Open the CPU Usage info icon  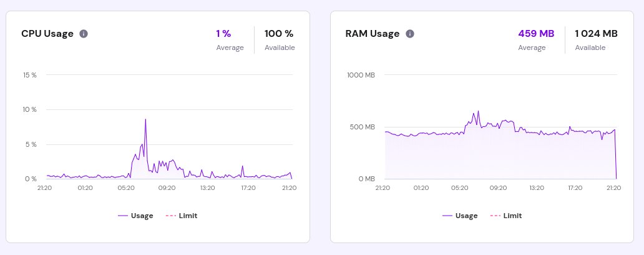[x=84, y=34]
